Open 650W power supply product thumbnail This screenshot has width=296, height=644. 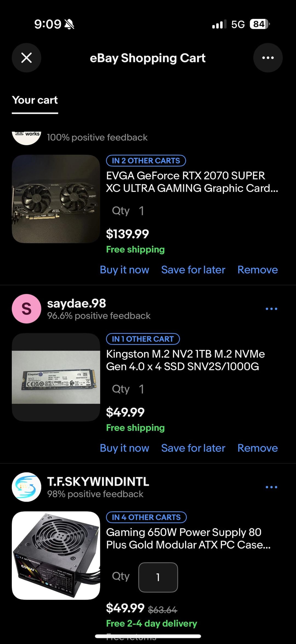click(x=56, y=555)
